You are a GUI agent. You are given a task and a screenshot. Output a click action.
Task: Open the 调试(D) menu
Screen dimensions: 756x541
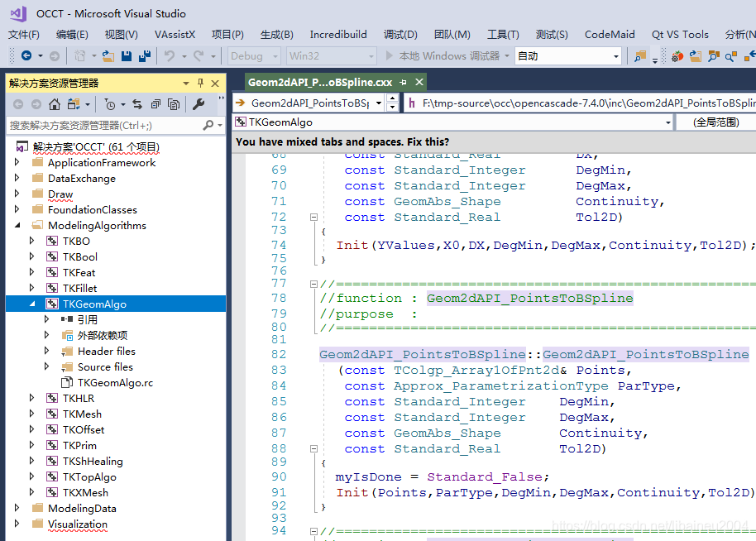[x=400, y=35]
